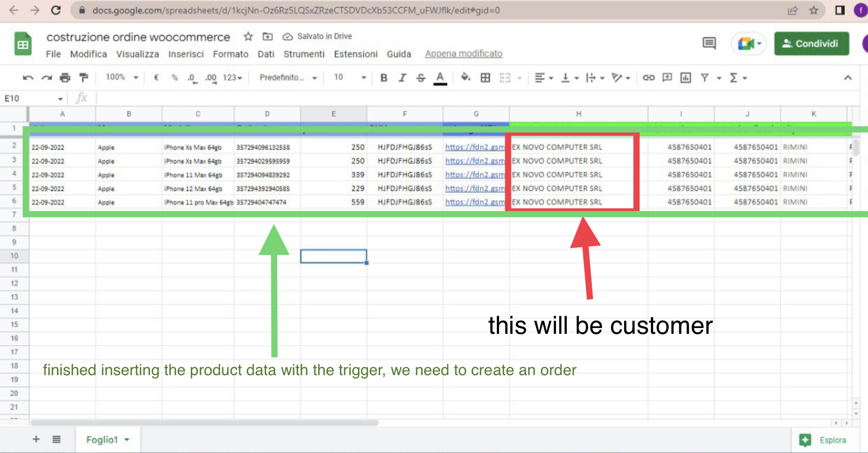Bookmark this page with the browser star
868x453 pixels.
[814, 10]
